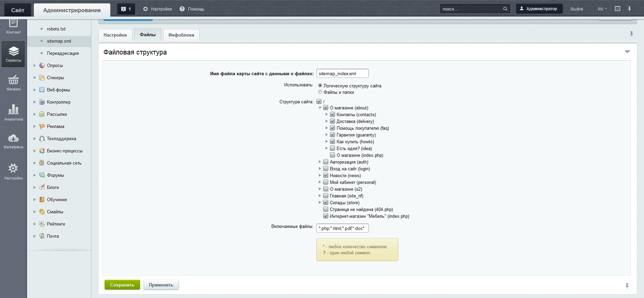The width and height of the screenshot is (644, 298).
Task: Open Переадресация in left menu
Action: pos(63,53)
